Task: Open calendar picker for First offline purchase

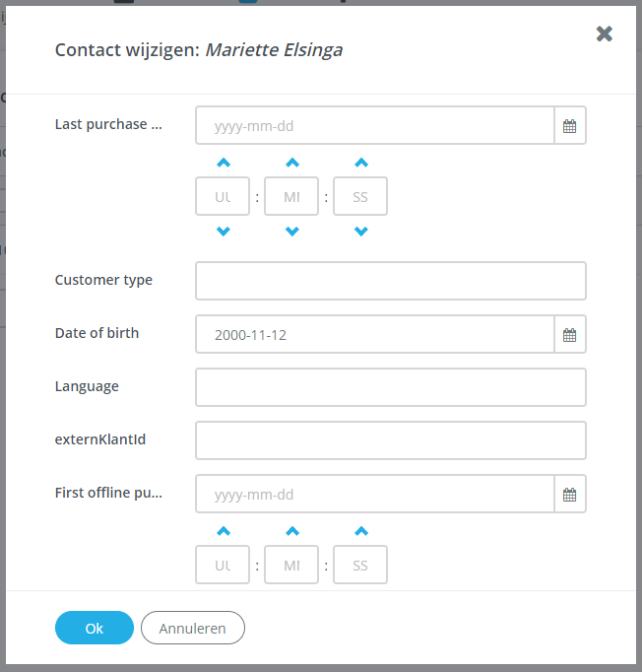Action: 569,495
